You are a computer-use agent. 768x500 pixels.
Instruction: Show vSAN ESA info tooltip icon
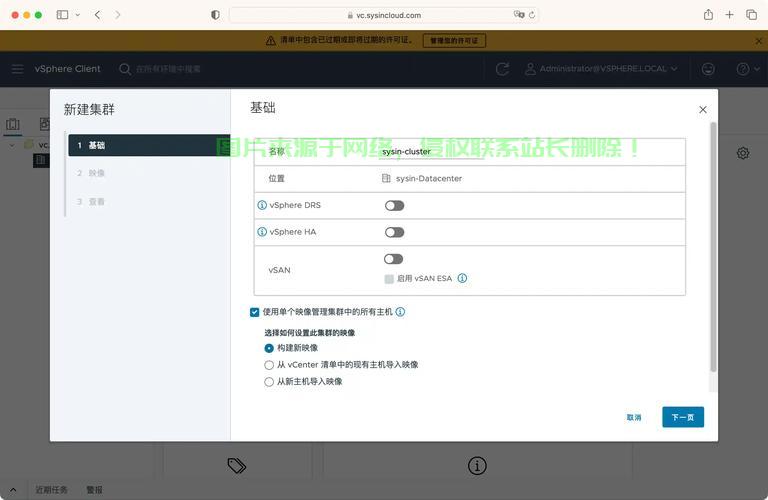[x=462, y=278]
